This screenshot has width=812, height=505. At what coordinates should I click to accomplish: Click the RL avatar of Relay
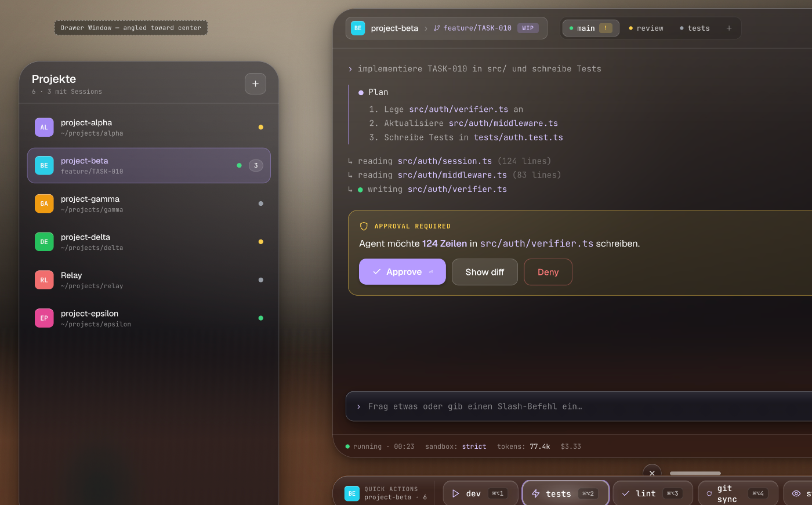(44, 280)
